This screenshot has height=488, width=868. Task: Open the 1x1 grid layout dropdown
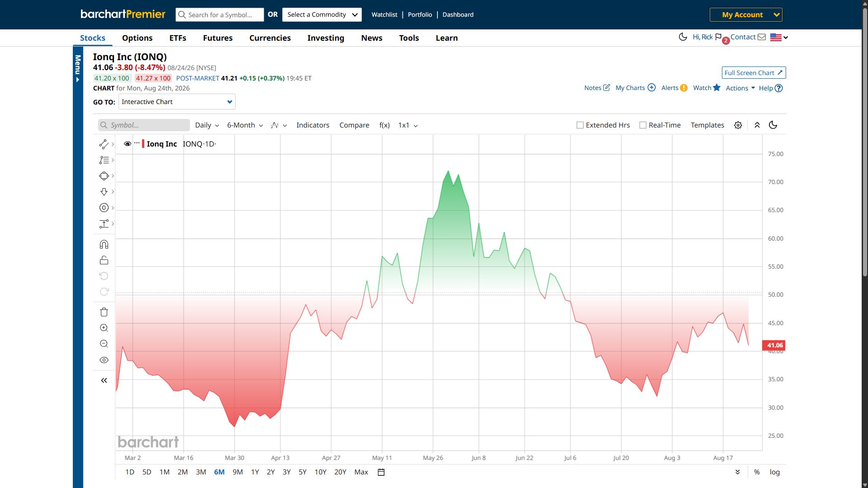point(408,125)
